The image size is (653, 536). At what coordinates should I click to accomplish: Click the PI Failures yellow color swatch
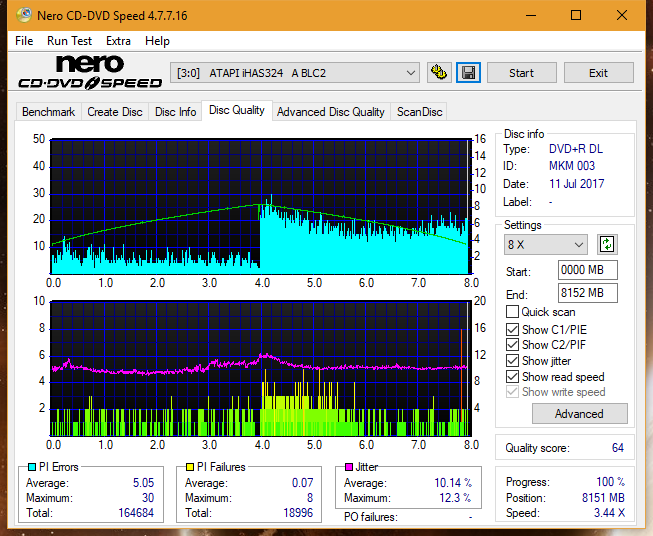point(190,467)
